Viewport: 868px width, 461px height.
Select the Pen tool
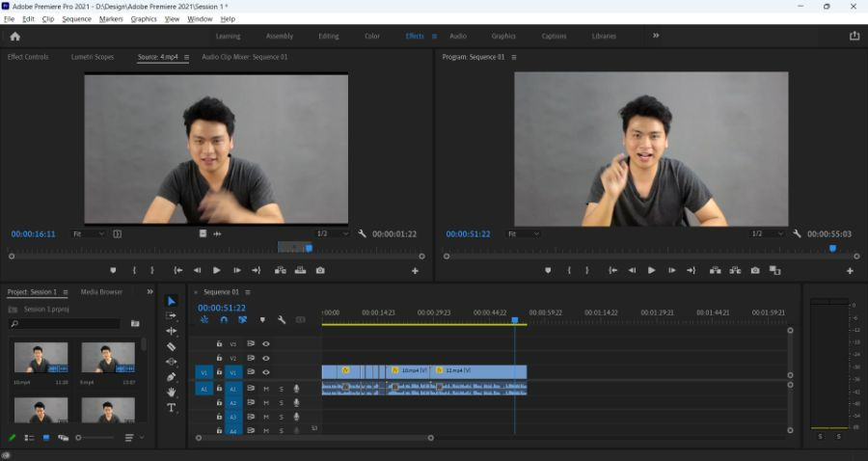(172, 377)
